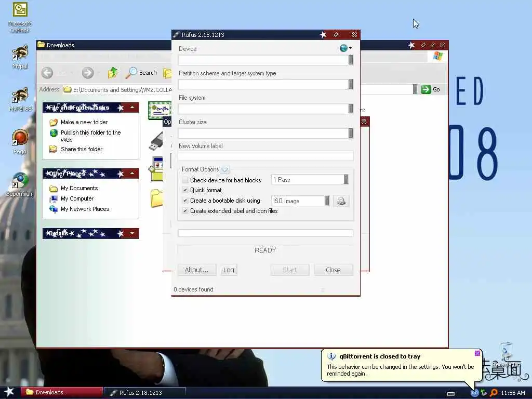The image size is (532, 399).
Task: Click the Start button in Rufus
Action: point(290,270)
